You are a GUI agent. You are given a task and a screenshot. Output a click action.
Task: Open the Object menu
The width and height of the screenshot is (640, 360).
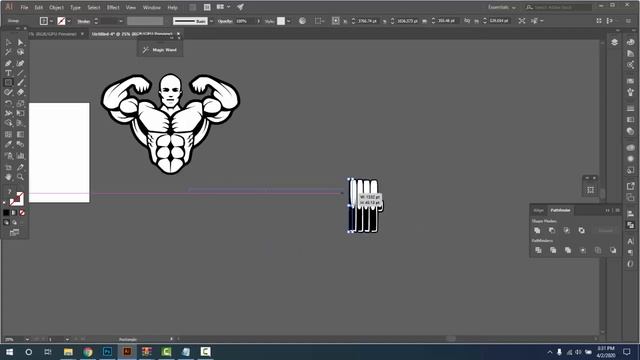(x=56, y=7)
